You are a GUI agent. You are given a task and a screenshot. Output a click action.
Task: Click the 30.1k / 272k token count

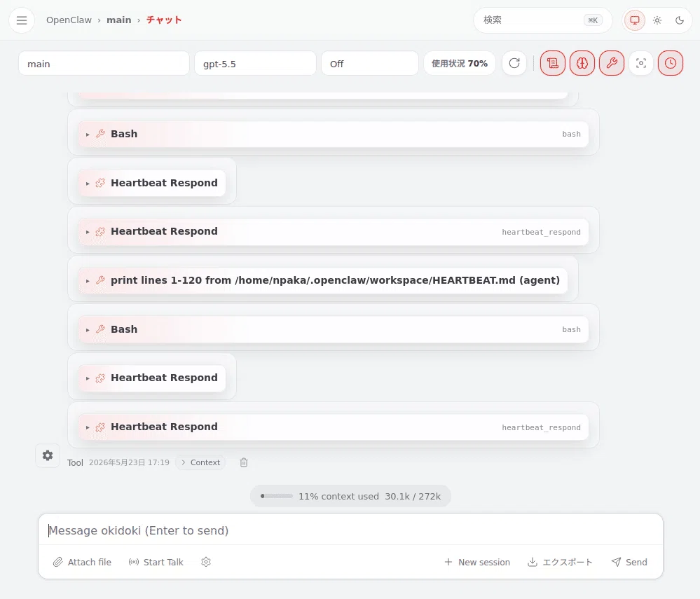[x=413, y=496]
